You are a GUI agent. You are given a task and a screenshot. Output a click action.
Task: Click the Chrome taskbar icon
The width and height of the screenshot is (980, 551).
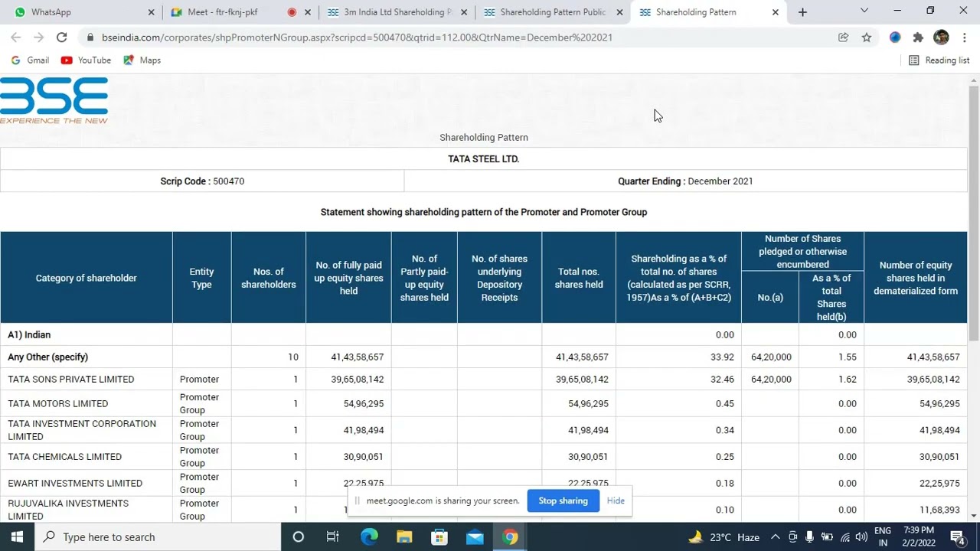510,537
